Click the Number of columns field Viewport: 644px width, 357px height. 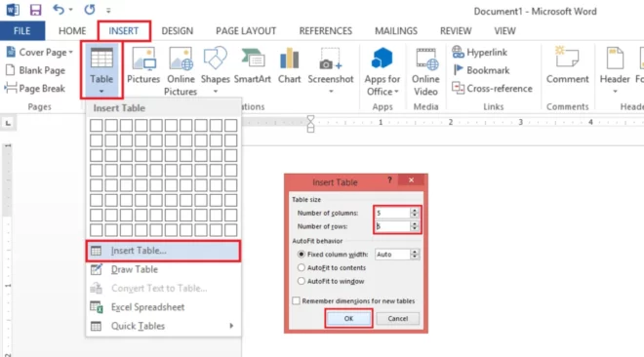[392, 213]
